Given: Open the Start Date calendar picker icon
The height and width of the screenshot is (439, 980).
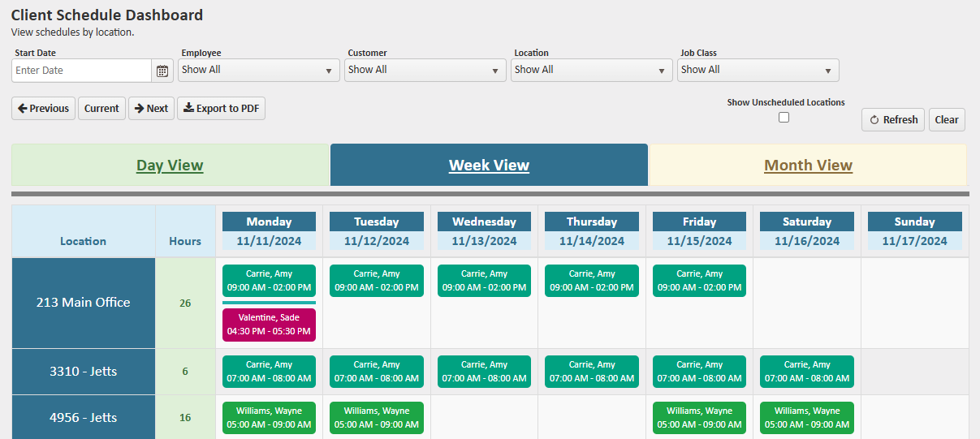Looking at the screenshot, I should (162, 71).
